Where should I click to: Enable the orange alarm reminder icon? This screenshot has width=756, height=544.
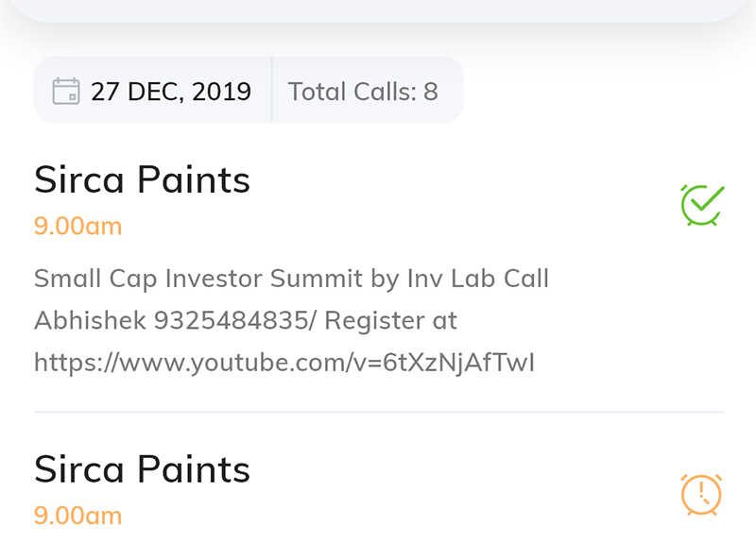pyautogui.click(x=701, y=494)
